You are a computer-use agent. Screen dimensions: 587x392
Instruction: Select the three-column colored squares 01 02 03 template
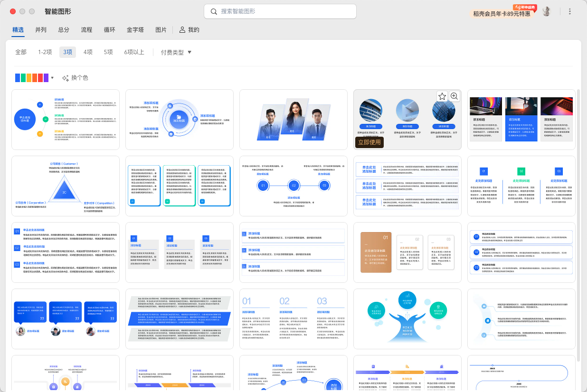coord(521,186)
